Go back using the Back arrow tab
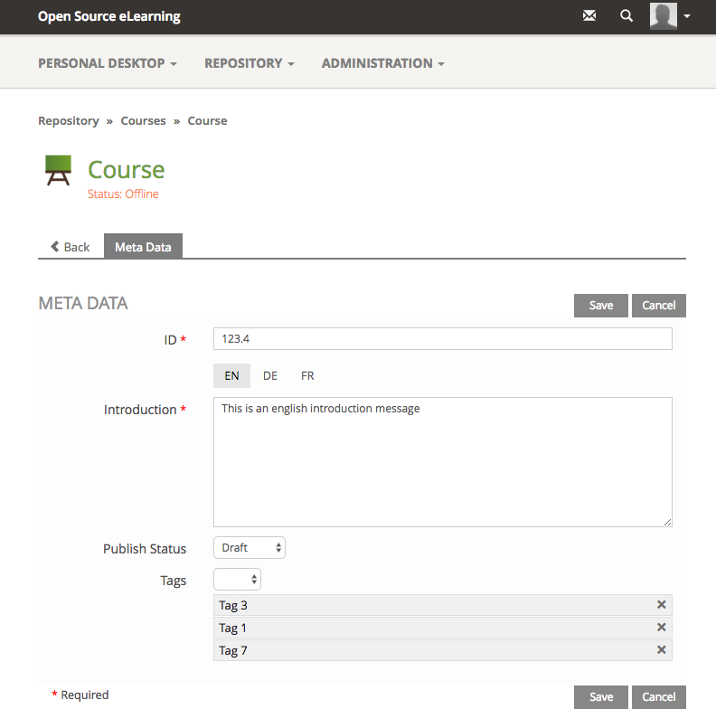This screenshot has height=728, width=716. (71, 247)
